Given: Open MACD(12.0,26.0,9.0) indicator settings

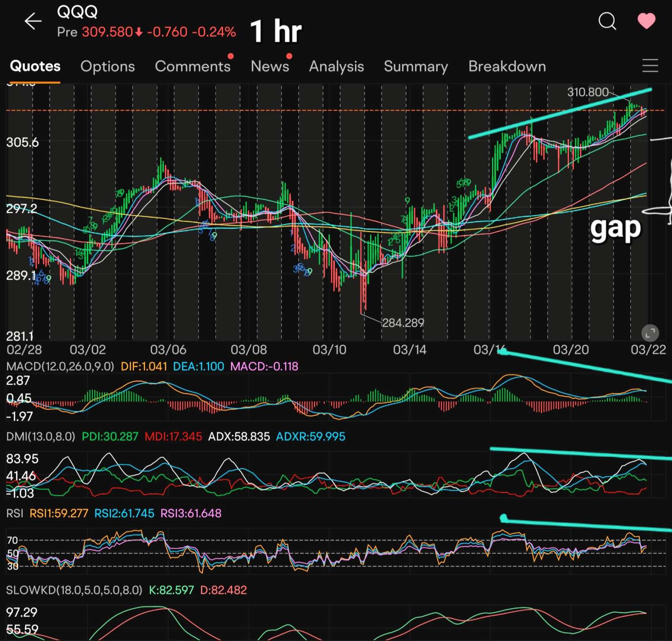Looking at the screenshot, I should click(x=60, y=366).
